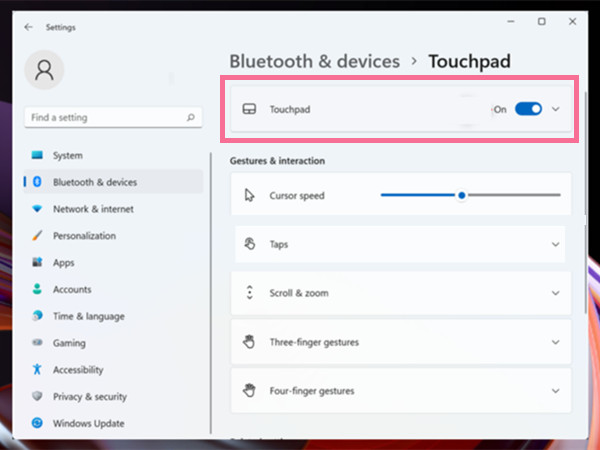Image resolution: width=600 pixels, height=450 pixels.
Task: Click the Gaming controller icon in sidebar
Action: click(37, 343)
